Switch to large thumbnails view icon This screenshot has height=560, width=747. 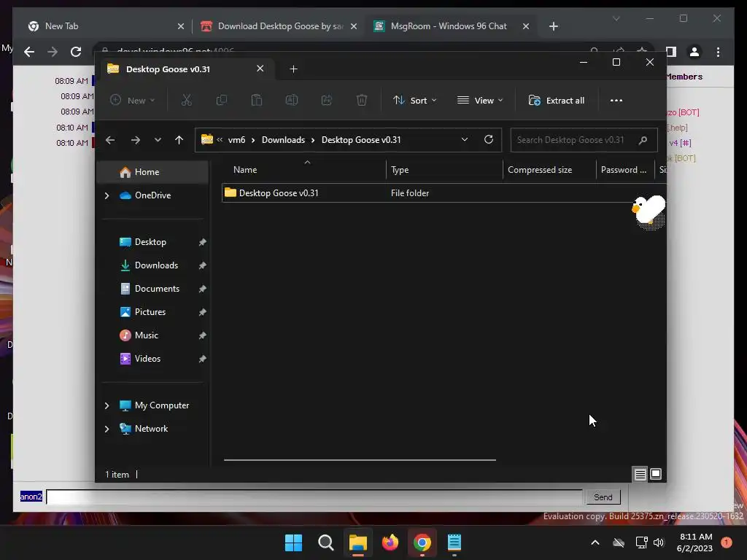(x=656, y=474)
